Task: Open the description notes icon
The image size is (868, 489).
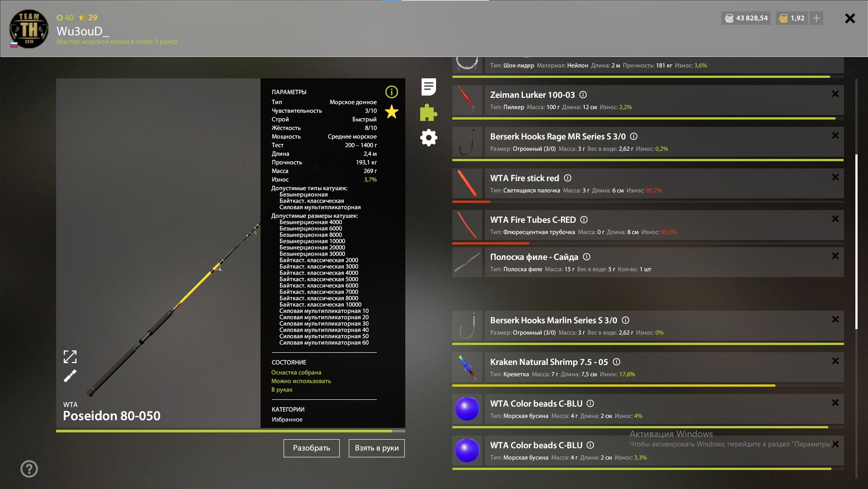Action: 429,87
